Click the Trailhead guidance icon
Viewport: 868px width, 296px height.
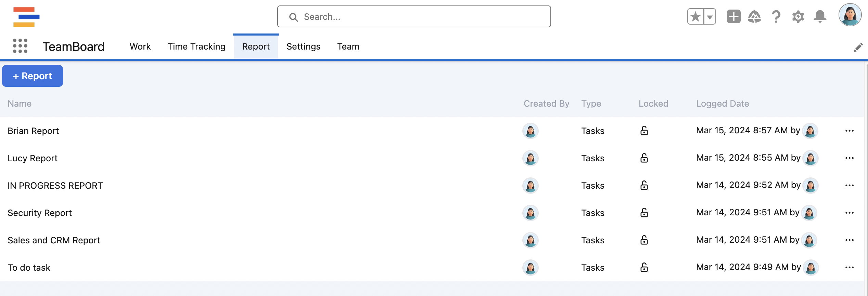754,17
